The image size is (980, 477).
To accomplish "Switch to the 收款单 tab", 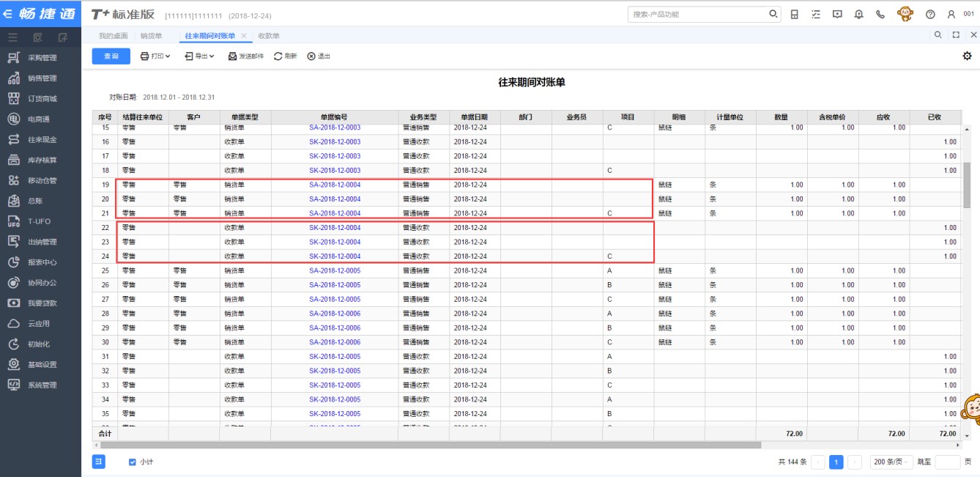I will [269, 36].
